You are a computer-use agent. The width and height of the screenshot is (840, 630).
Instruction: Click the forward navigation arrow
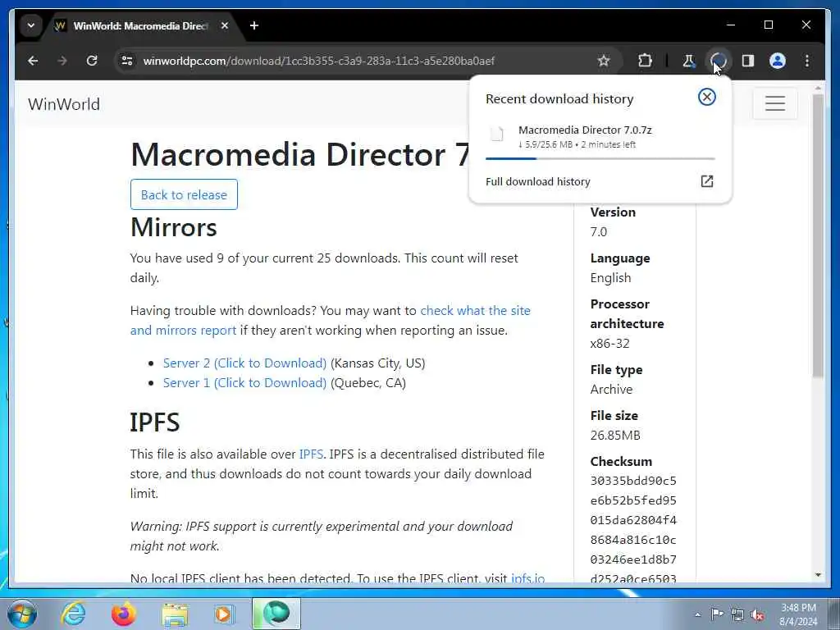62,61
